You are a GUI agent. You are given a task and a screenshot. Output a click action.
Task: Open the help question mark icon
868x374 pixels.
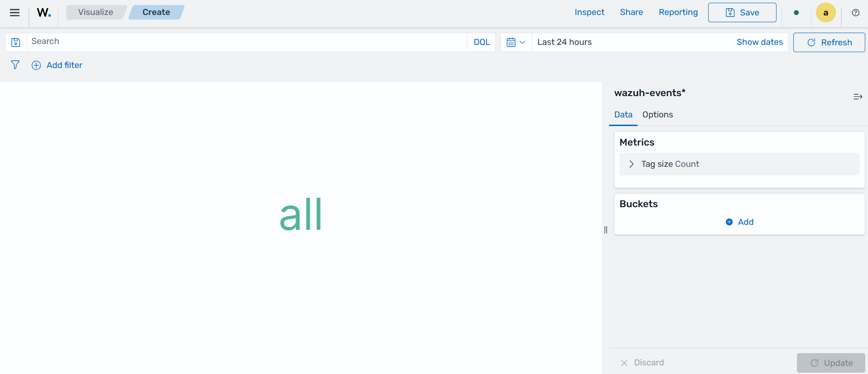pos(855,13)
